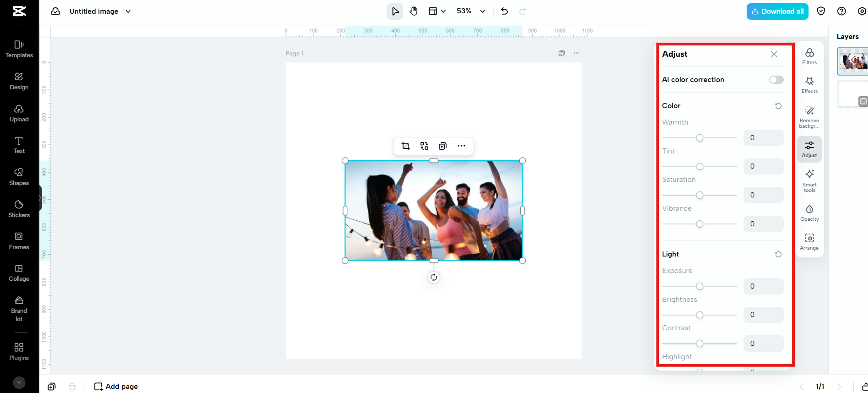This screenshot has height=393, width=868.
Task: Click the Exposure value input field
Action: tap(764, 286)
